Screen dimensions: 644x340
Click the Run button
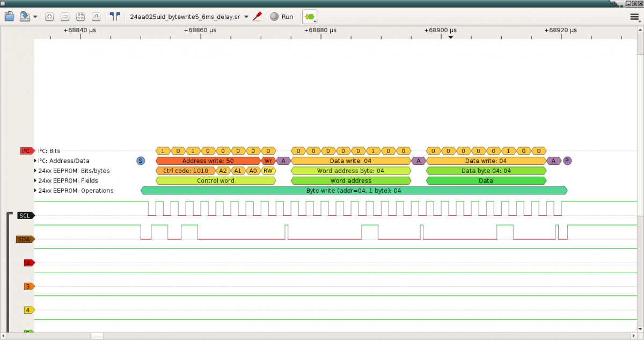pyautogui.click(x=282, y=17)
